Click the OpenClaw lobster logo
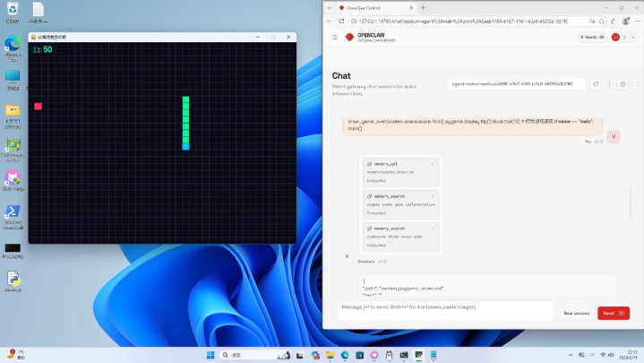This screenshot has width=644, height=363. pyautogui.click(x=349, y=37)
